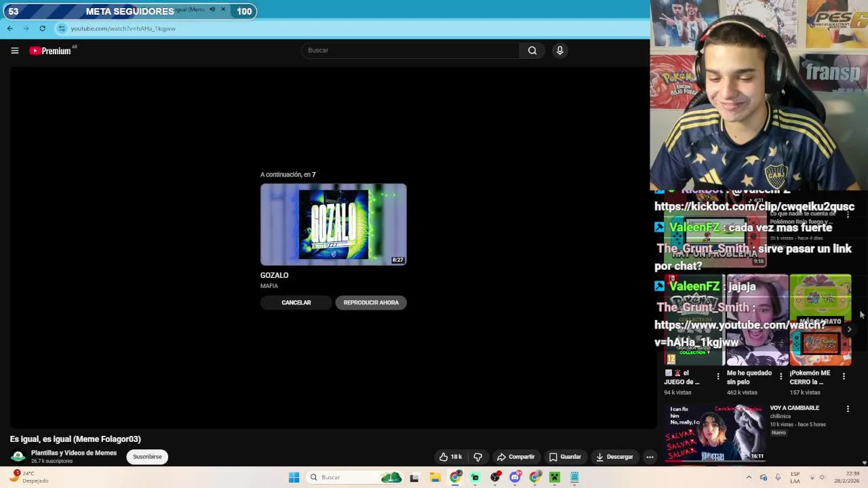868x488 pixels.
Task: Open more actions three-dot menu under video
Action: coord(650,457)
